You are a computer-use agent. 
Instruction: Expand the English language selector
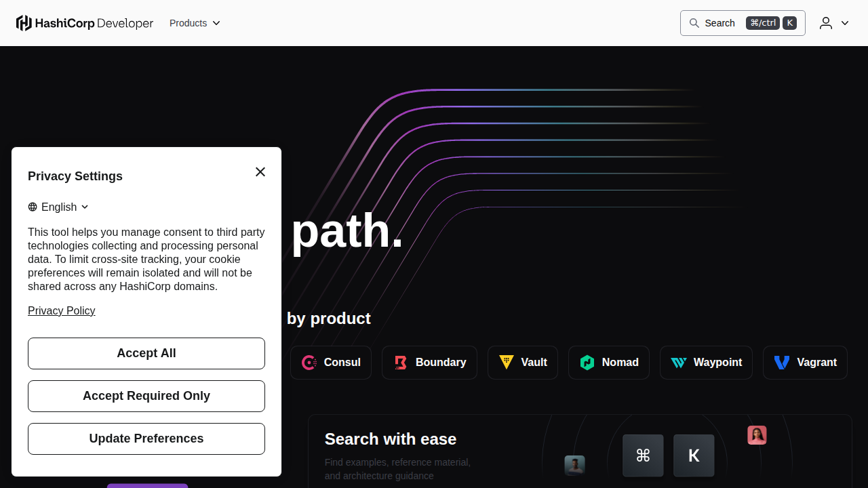point(58,207)
